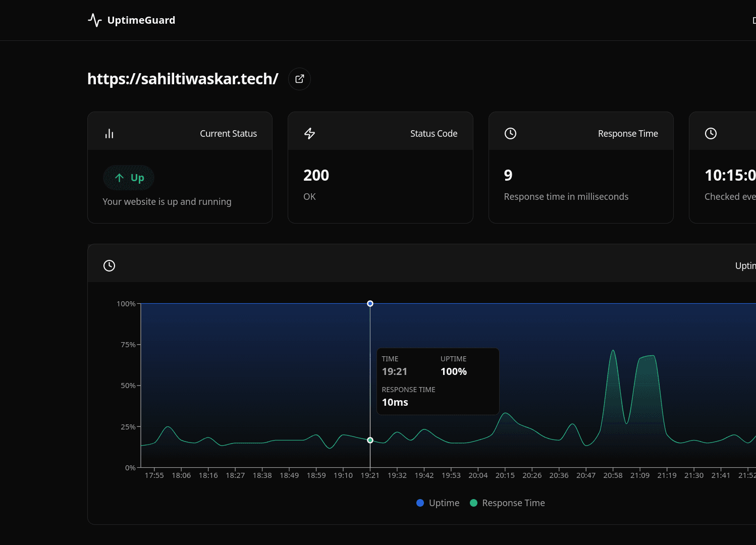
Task: Click the blue uptime data point at 19:21
Action: (370, 304)
